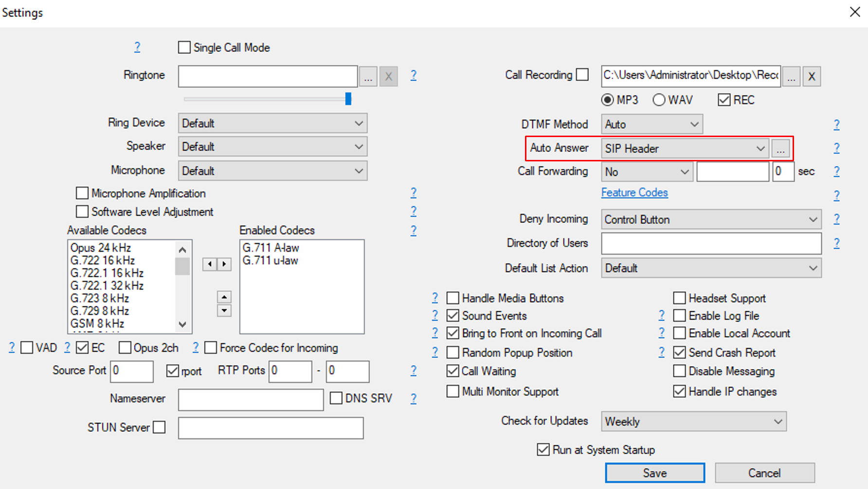This screenshot has width=868, height=489.
Task: Select the WAV recording format
Action: pyautogui.click(x=659, y=100)
